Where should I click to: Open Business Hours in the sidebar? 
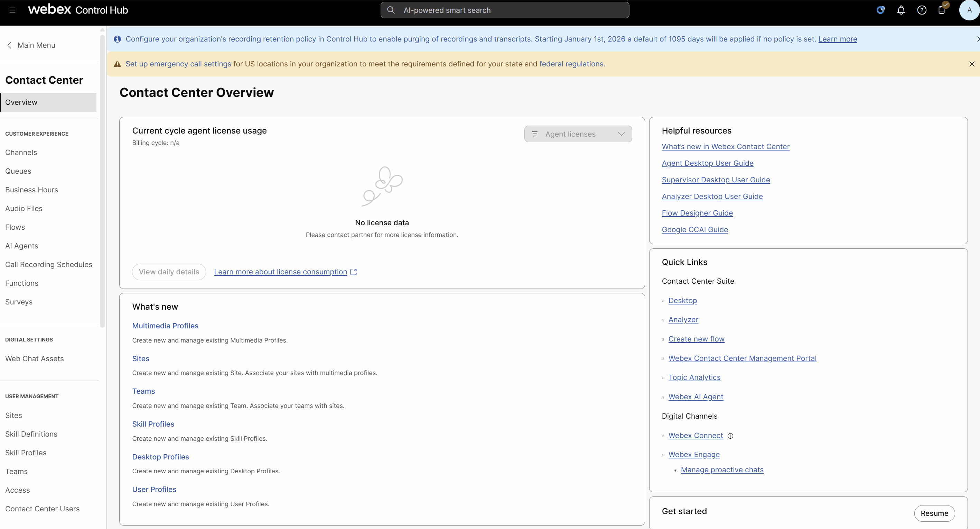coord(31,190)
